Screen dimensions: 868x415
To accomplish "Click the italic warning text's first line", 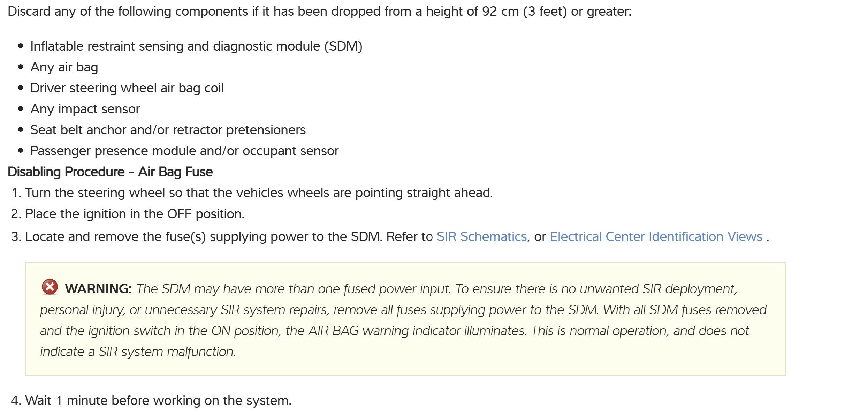I will click(436, 289).
